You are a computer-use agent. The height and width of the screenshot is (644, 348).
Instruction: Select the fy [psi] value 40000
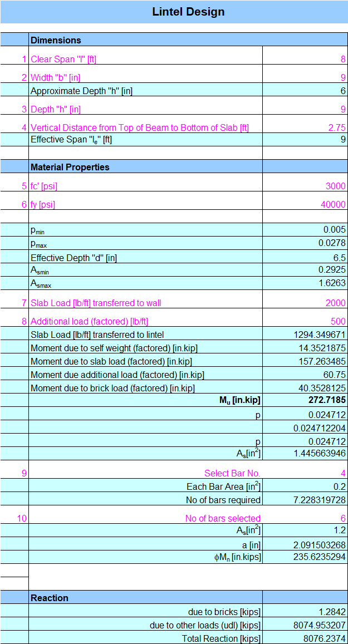305,200
